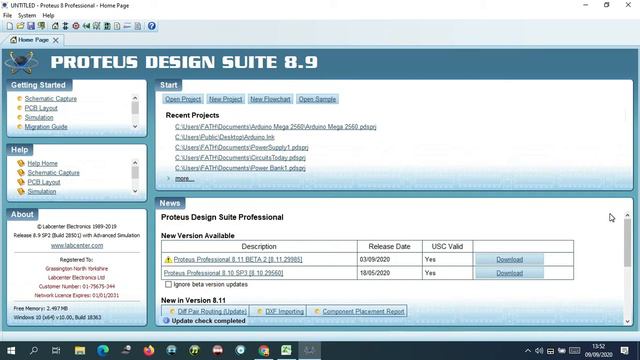Screen dimensions: 640x360
Task: Click the Save Project floppy icon
Action: (31, 26)
